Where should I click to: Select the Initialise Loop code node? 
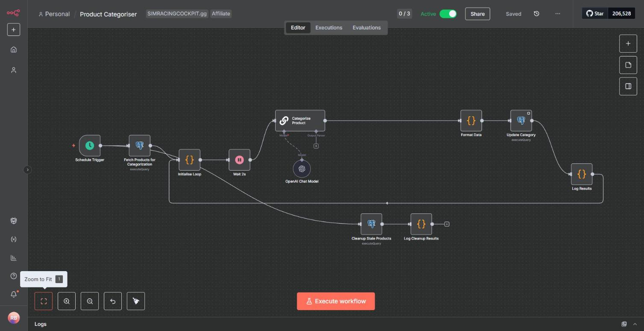[189, 160]
